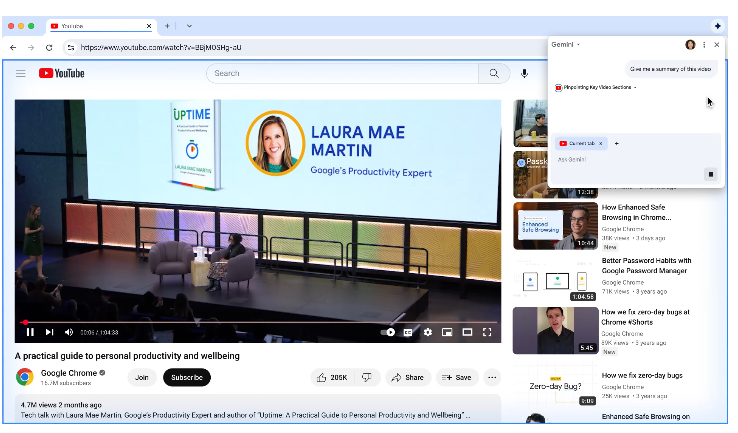Screen dimensions: 738x433
Task: Open the 1:04:56 password manager thumbnail
Action: coord(555,281)
